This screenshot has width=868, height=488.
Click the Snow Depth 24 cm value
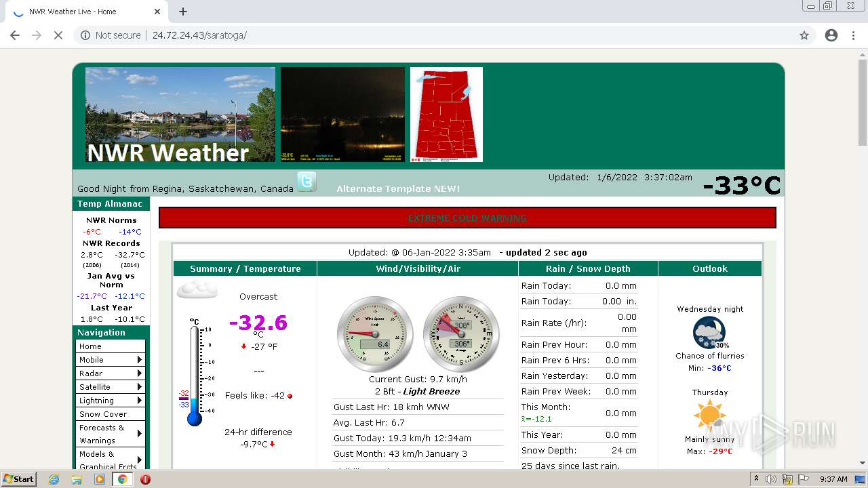tap(624, 450)
